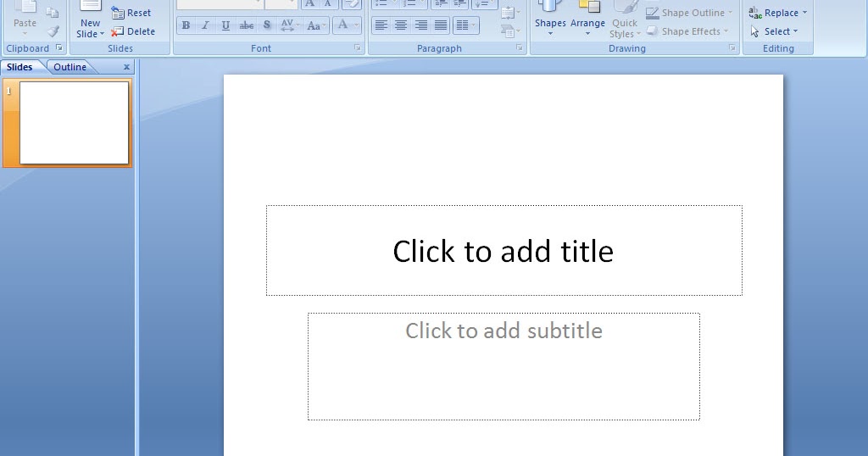Open the Select dropdown
The width and height of the screenshot is (868, 456).
(774, 31)
